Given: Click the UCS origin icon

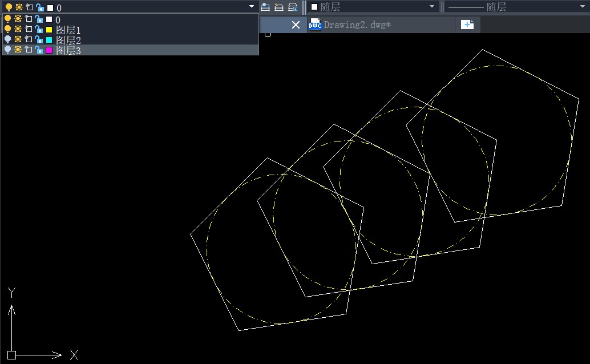Looking at the screenshot, I should click(x=11, y=355).
